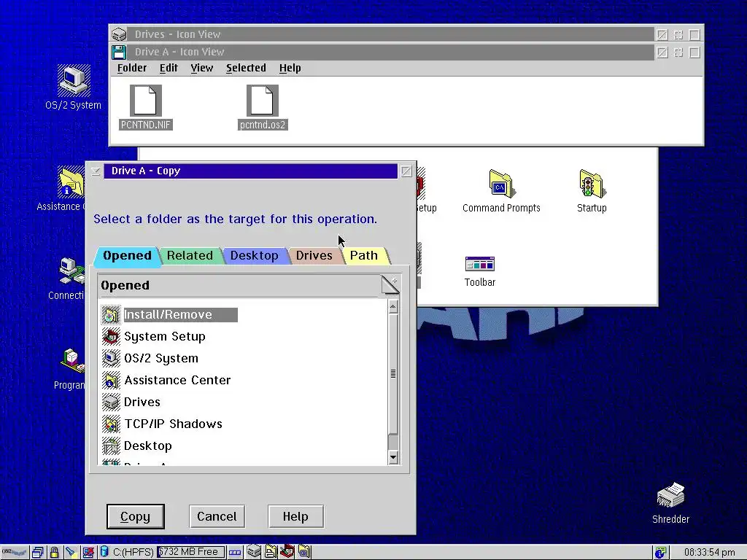Select the PCNTND.NIF file icon

pos(145,101)
